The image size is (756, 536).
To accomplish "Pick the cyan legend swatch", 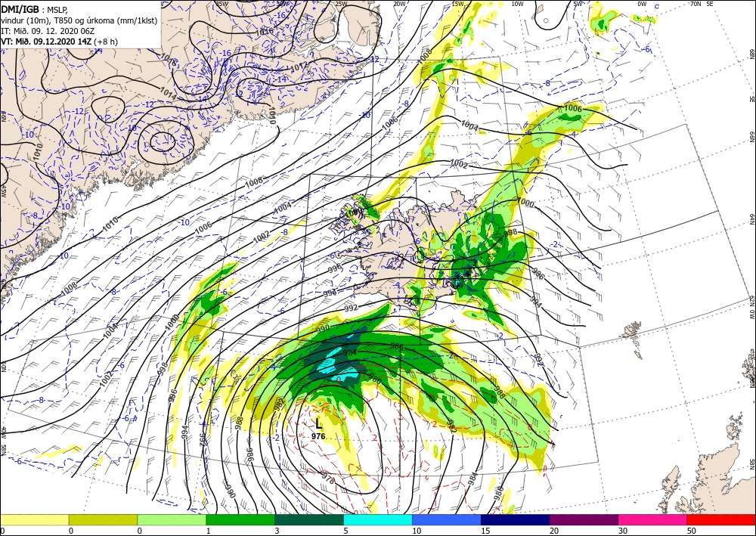I will click(378, 519).
